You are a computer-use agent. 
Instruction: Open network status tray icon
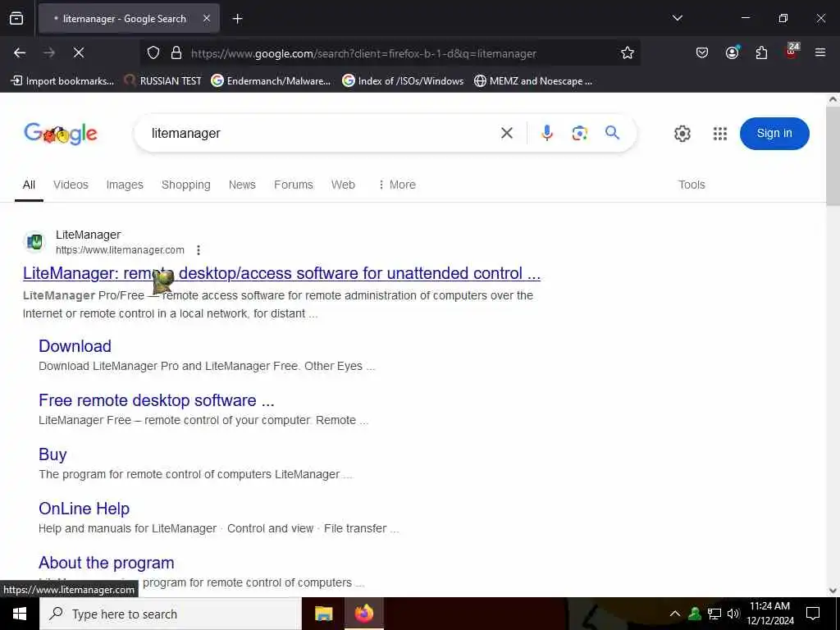(x=714, y=614)
